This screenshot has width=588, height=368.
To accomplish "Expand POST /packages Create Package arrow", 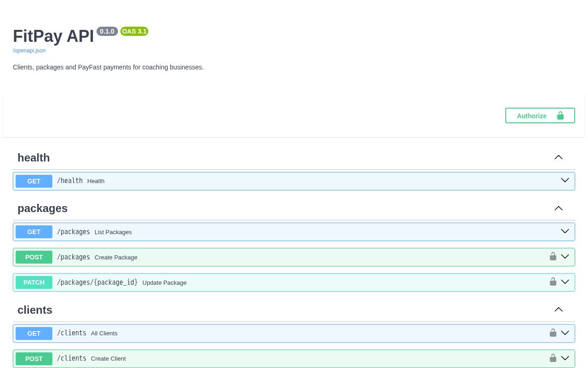I will (x=565, y=257).
